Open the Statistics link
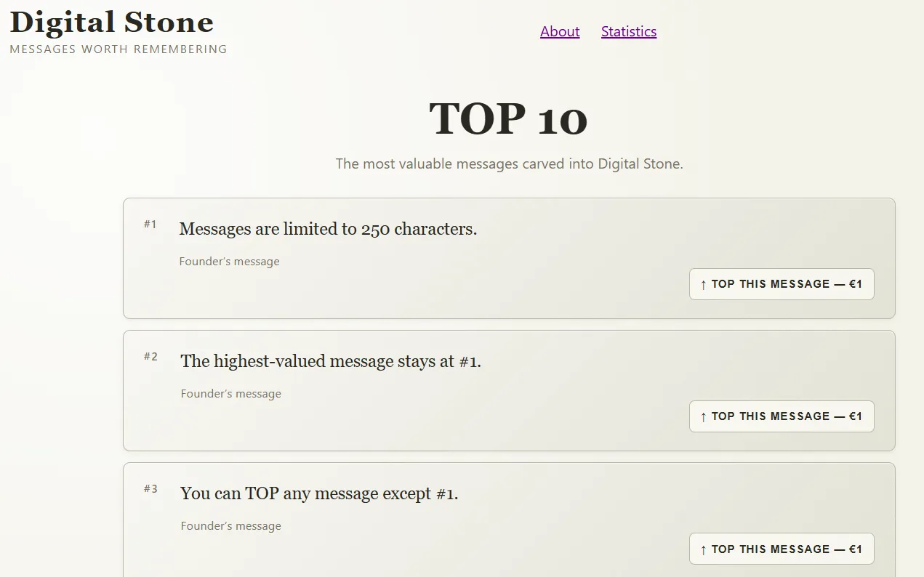The image size is (924, 577). point(629,31)
